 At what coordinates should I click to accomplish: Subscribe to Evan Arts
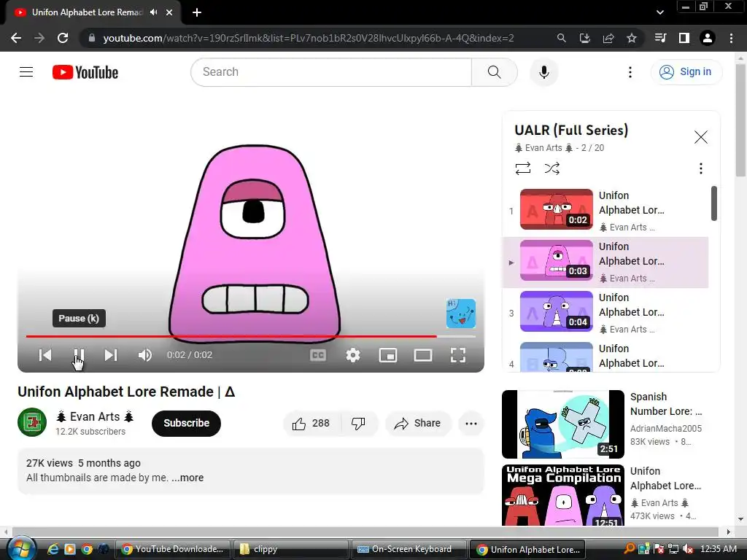pyautogui.click(x=186, y=423)
